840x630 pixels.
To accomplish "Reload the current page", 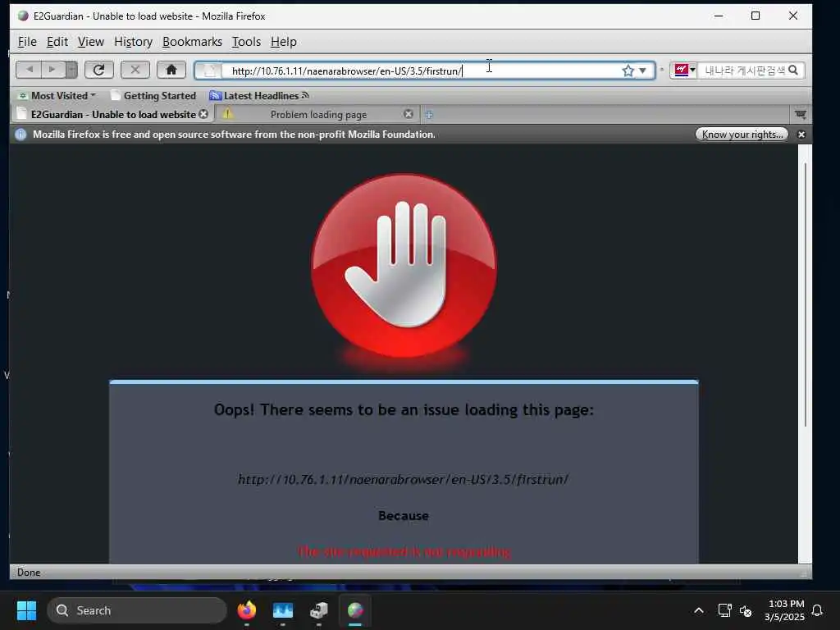I will (98, 70).
